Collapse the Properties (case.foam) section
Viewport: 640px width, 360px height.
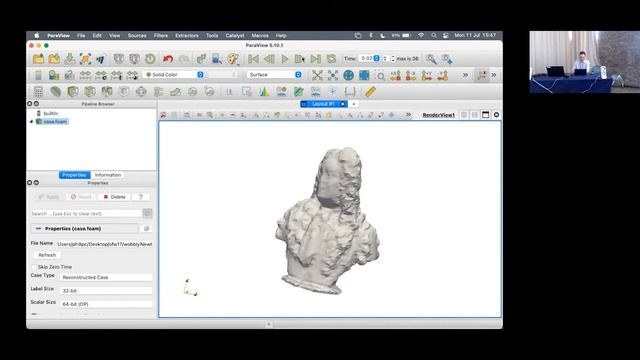[x=38, y=229]
